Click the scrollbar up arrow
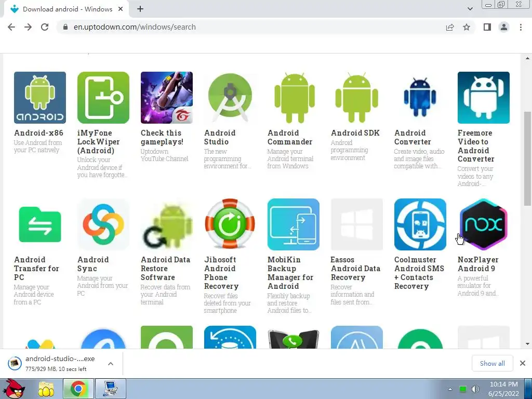The width and height of the screenshot is (532, 399). pos(527,58)
